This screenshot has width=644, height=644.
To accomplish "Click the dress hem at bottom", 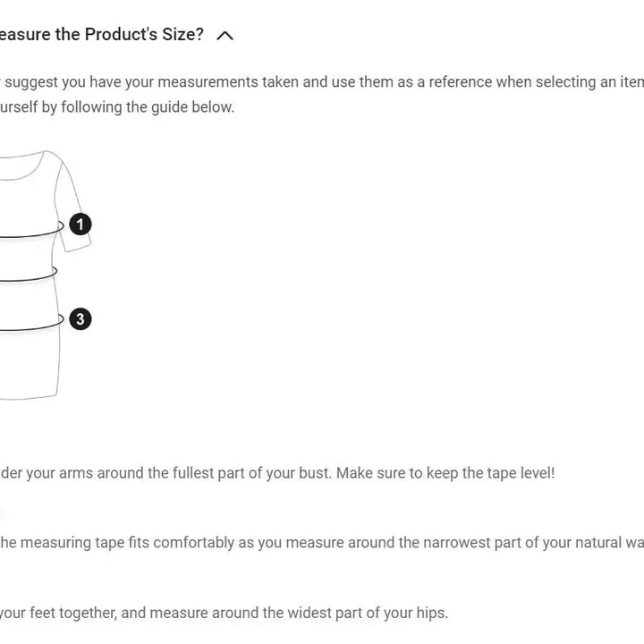I will [x=27, y=397].
